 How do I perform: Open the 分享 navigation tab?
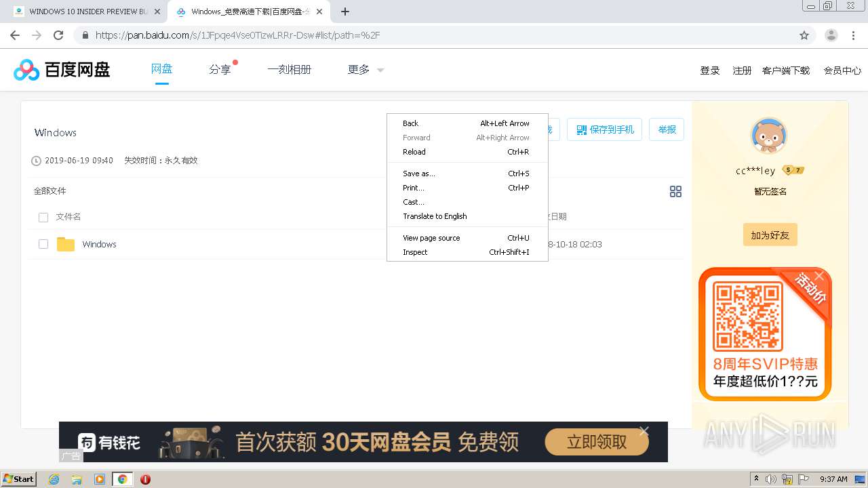(x=220, y=69)
